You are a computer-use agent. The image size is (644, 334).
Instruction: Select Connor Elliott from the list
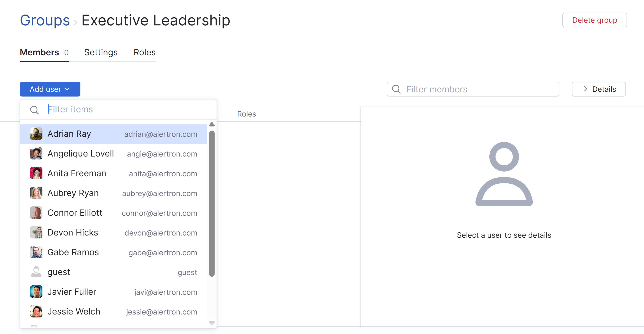click(75, 213)
